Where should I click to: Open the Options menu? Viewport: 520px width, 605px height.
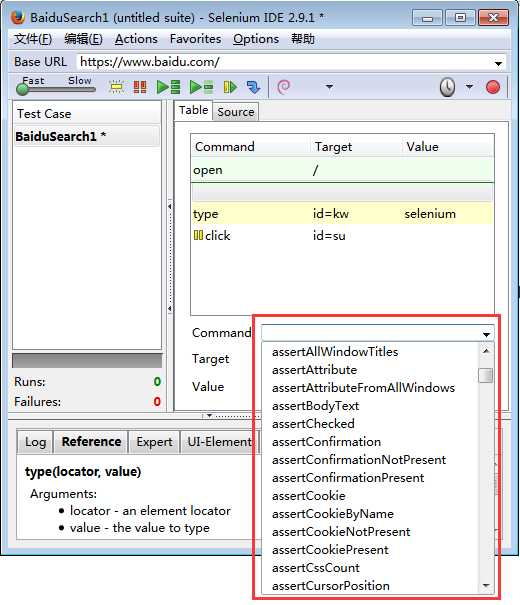point(256,39)
